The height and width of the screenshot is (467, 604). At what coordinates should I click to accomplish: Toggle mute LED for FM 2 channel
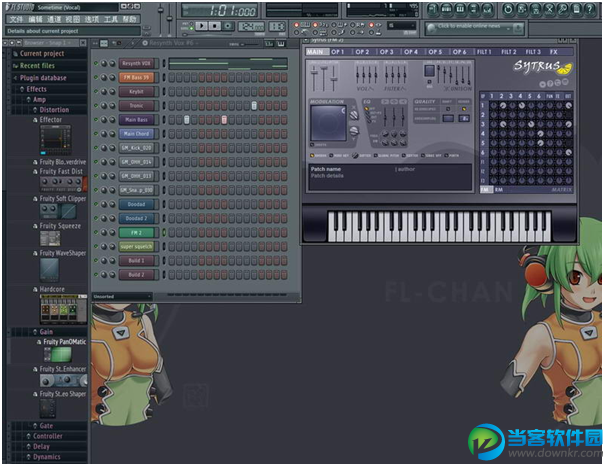tap(96, 232)
